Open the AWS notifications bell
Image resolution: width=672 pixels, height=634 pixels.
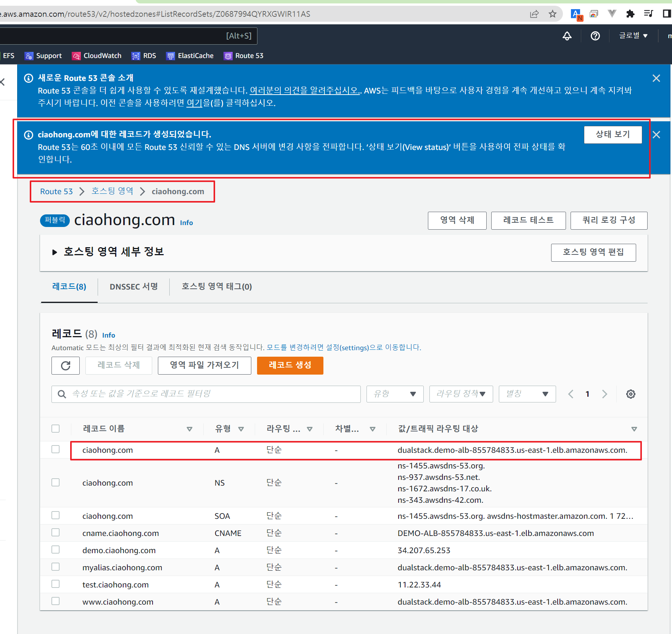567,36
